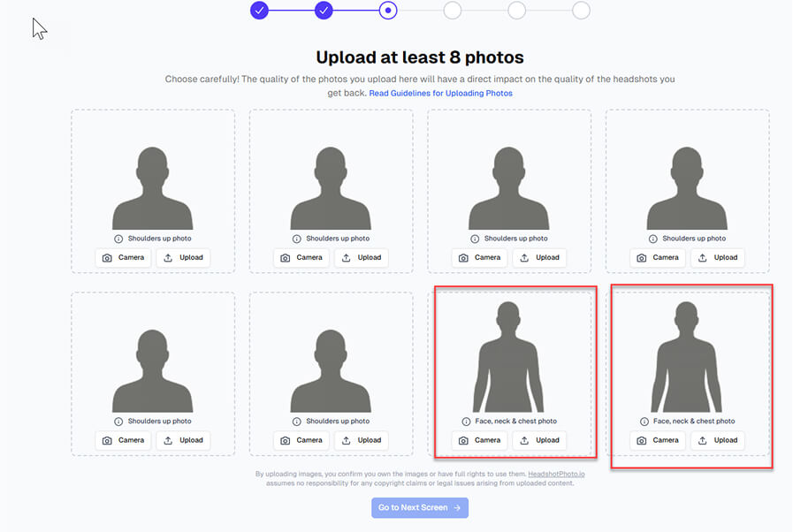Click the info icon beside 'Face, neck & chest photo'
This screenshot has width=793, height=532.
click(469, 422)
